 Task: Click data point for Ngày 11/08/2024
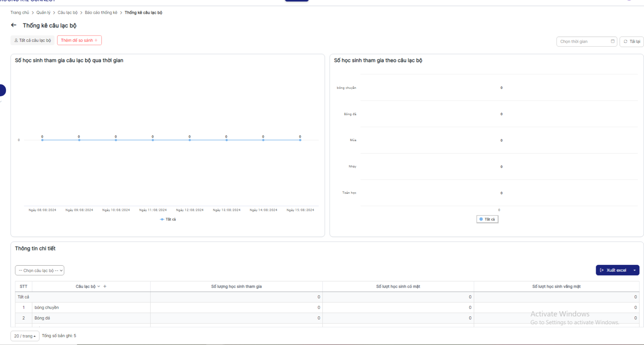(x=153, y=140)
